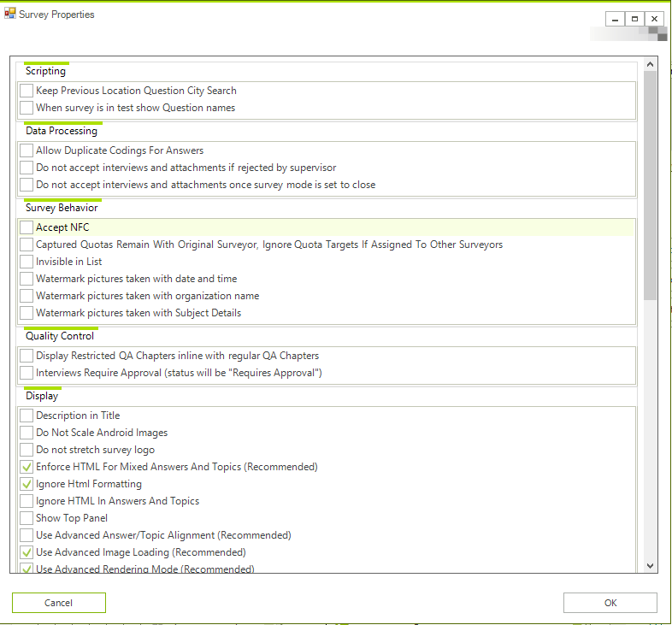Image resolution: width=672 pixels, height=625 pixels.
Task: Enable Accept NFC option
Action: (x=27, y=227)
